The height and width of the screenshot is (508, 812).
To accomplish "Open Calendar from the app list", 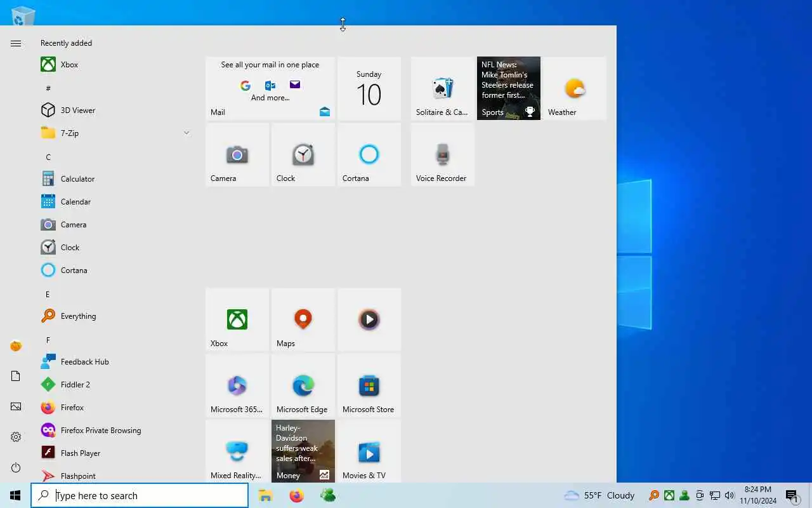I will click(114, 202).
